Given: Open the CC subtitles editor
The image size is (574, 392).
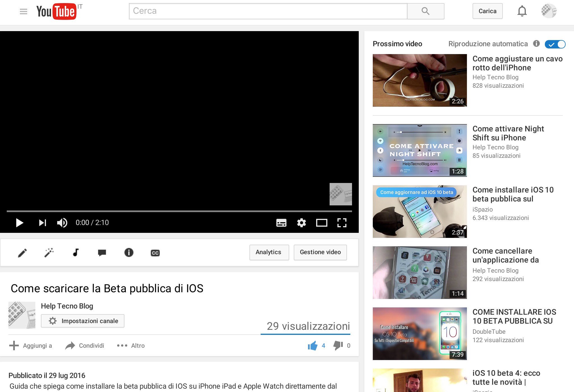Looking at the screenshot, I should coord(155,253).
